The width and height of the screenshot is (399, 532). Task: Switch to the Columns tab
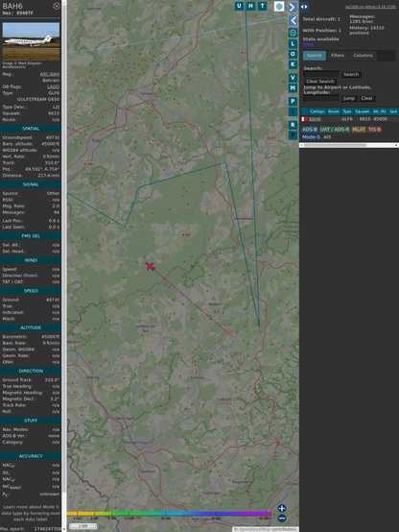tap(363, 56)
